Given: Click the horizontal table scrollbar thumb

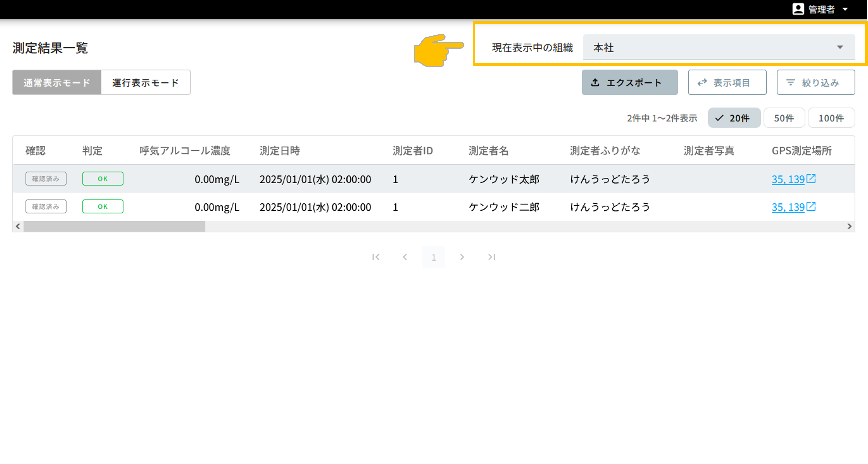Looking at the screenshot, I should pos(114,226).
